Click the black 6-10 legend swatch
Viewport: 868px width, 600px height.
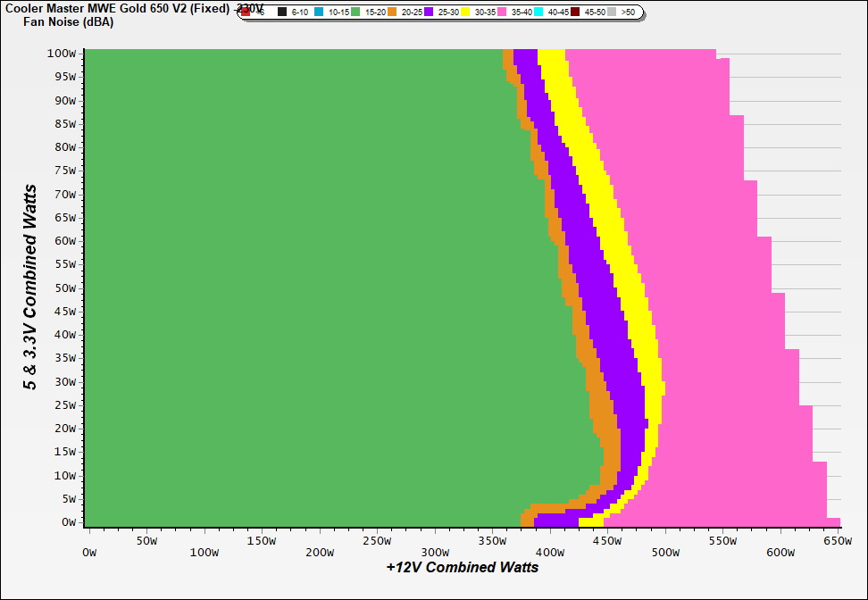click(282, 12)
